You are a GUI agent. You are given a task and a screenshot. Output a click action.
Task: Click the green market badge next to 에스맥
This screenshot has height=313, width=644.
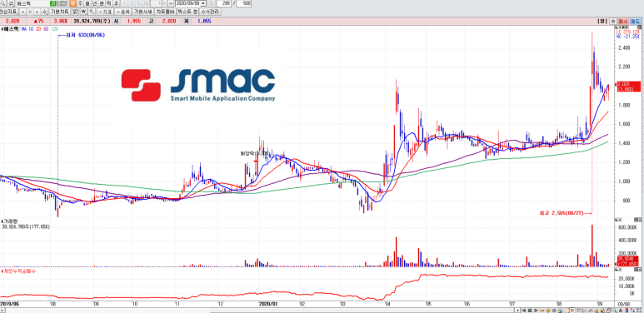tap(52, 3)
